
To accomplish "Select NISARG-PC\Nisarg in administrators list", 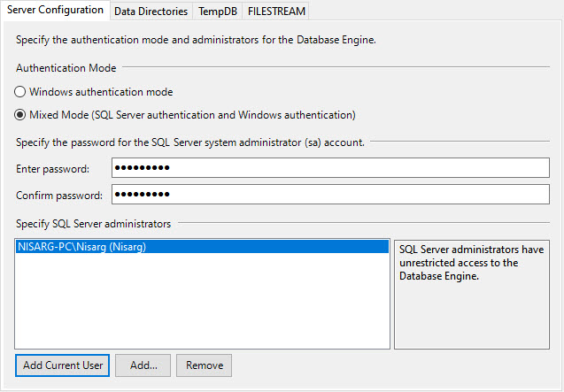I will click(x=81, y=248).
